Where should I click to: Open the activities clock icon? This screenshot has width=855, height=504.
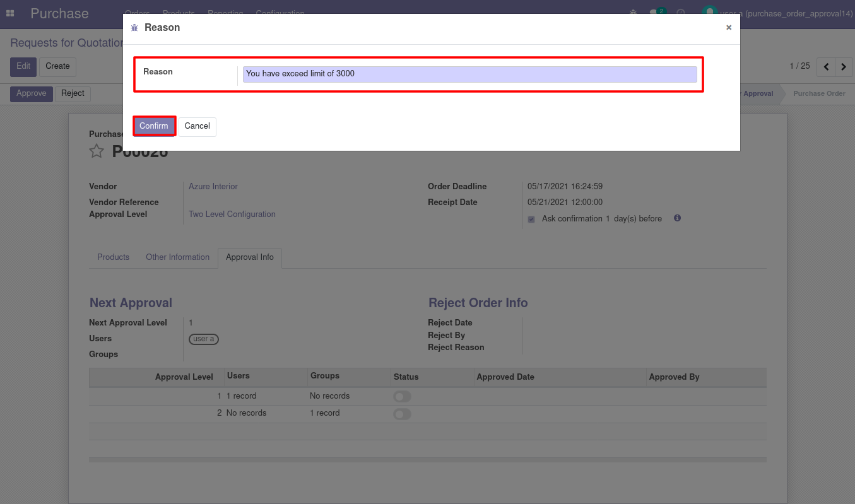click(681, 13)
